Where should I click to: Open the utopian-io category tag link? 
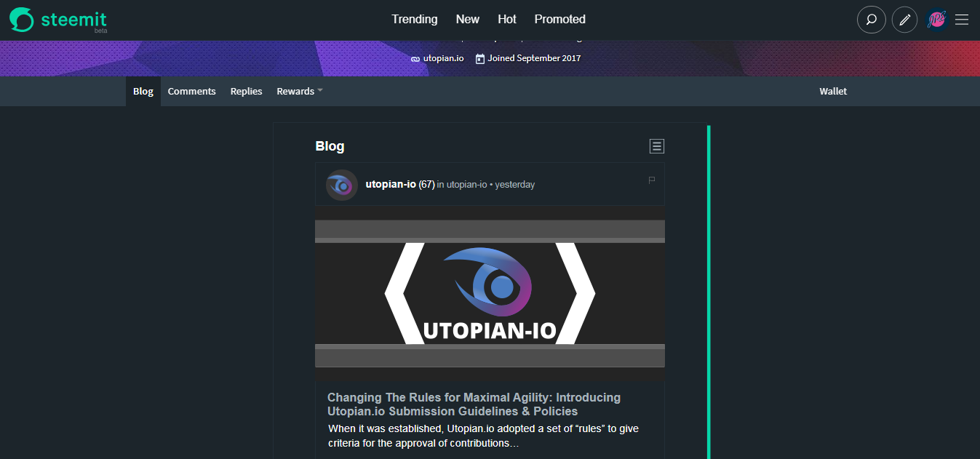[466, 185]
